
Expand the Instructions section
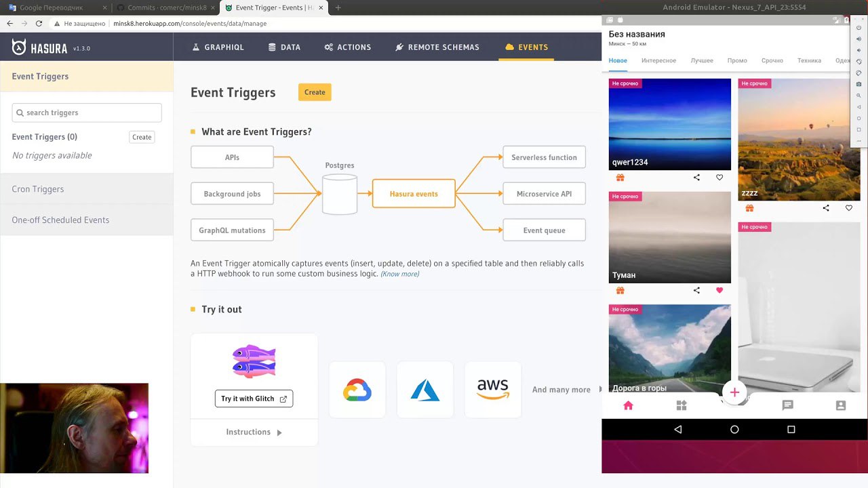tap(254, 432)
